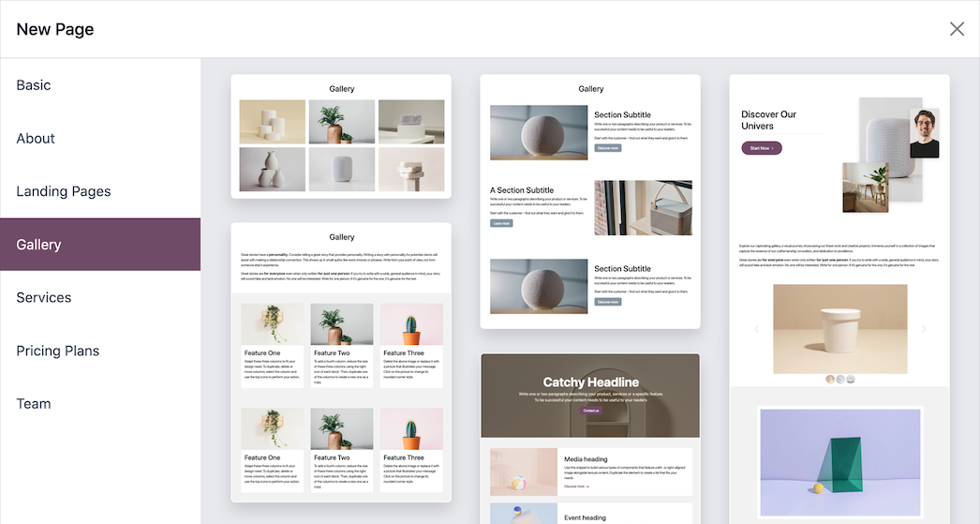Viewport: 980px width, 524px height.
Task: Open the Services category
Action: click(100, 298)
